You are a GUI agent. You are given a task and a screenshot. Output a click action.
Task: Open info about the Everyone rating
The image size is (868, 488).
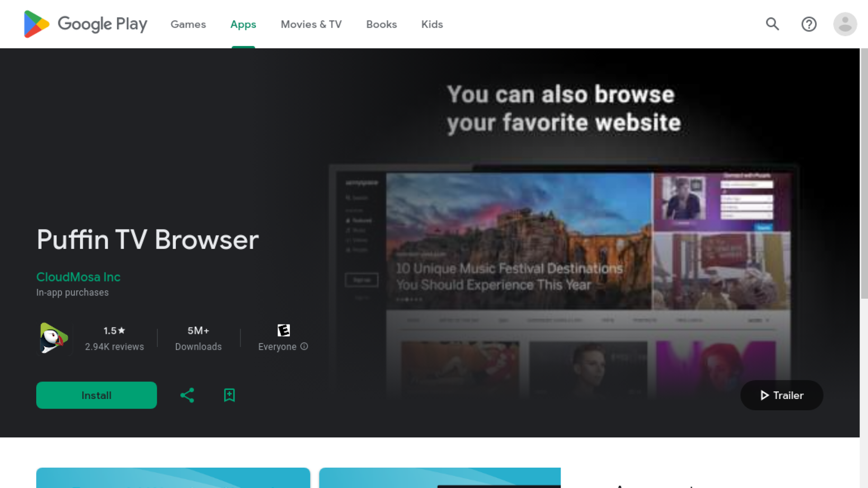[304, 347]
